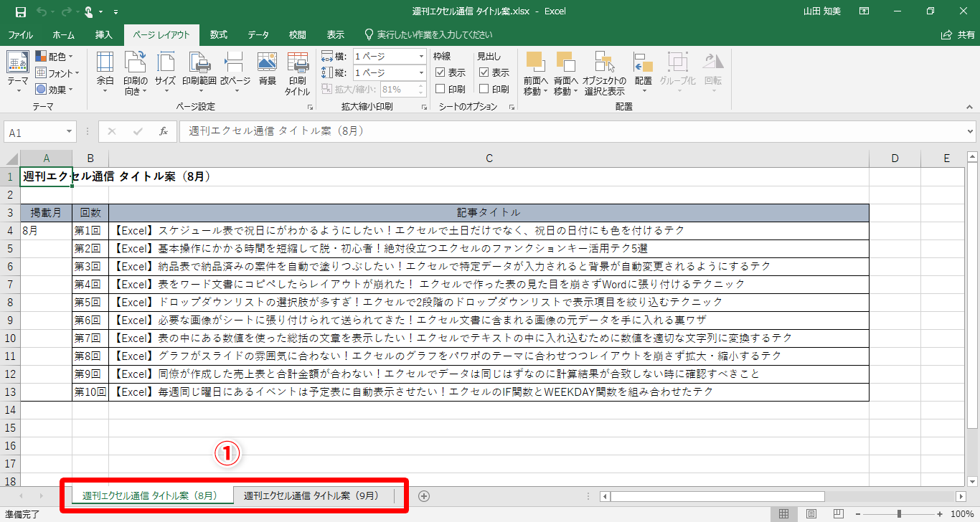980x522 pixels.
Task: Switch to the 表示 tab
Action: tap(335, 34)
